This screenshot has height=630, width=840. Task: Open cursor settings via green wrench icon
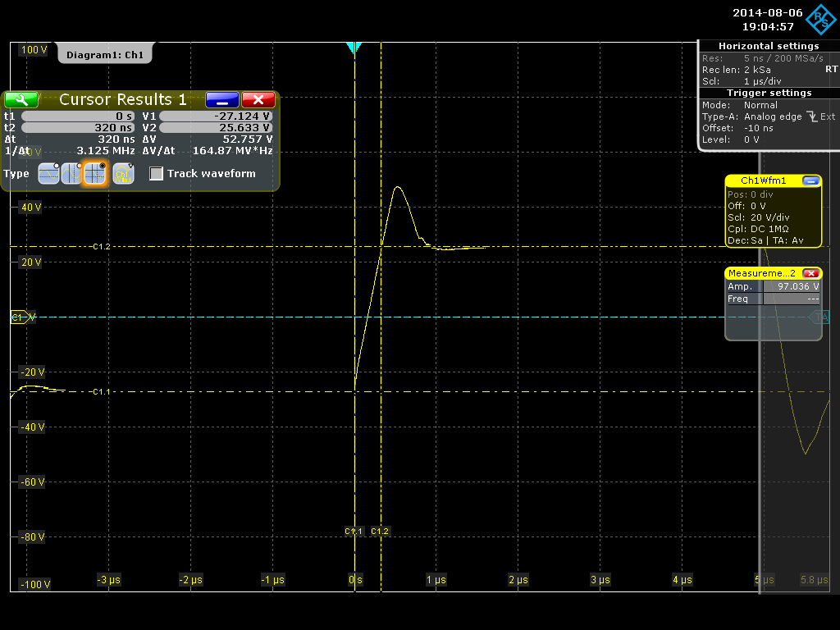tap(21, 99)
